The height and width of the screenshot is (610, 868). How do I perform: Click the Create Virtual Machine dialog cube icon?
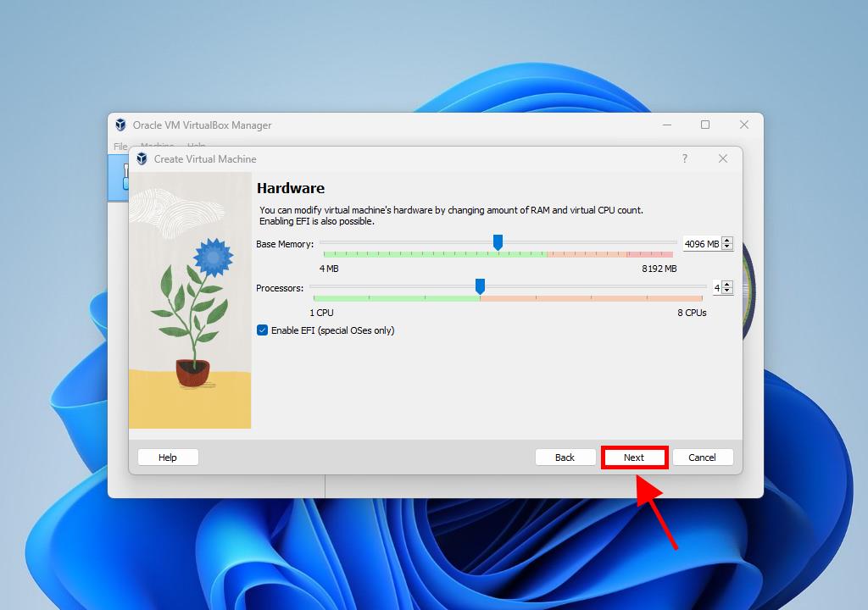(x=142, y=159)
